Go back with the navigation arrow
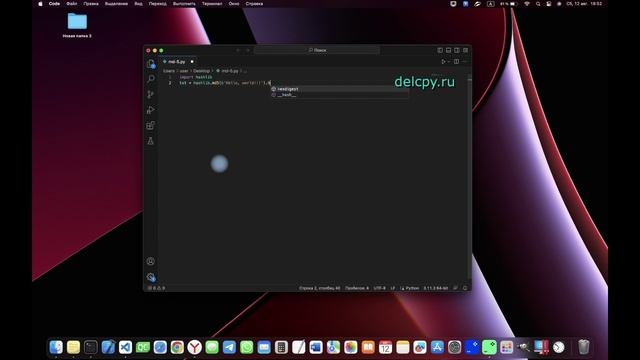The height and width of the screenshot is (360, 640). [238, 50]
